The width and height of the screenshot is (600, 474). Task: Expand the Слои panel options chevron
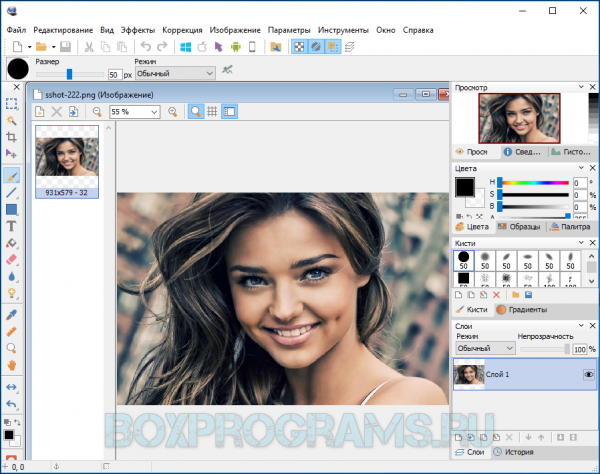[581, 325]
